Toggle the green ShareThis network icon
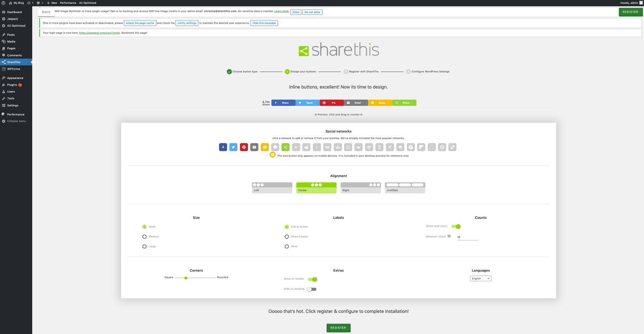This screenshot has height=334, width=644. [285, 147]
